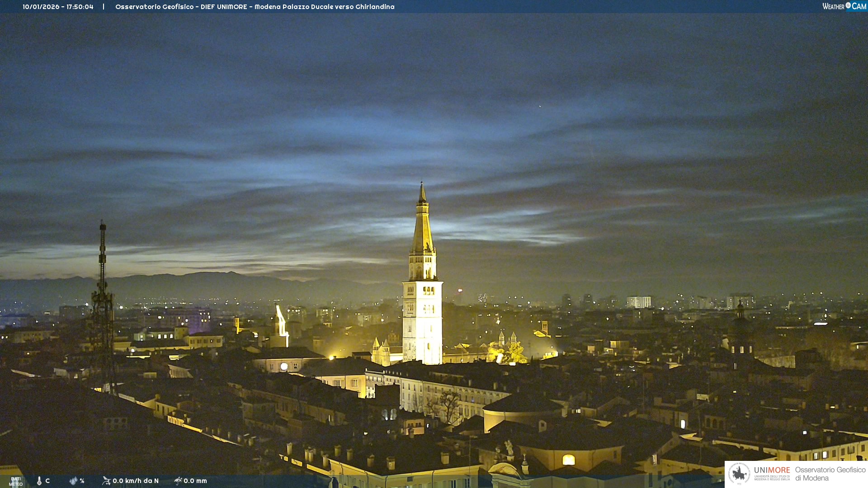Click the thermometer temperature icon
Viewport: 868px width, 488px height.
click(x=39, y=481)
